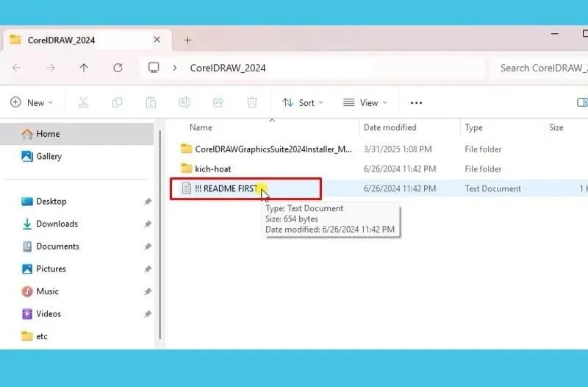Image resolution: width=588 pixels, height=387 pixels.
Task: Open the View layout dropdown
Action: pos(365,102)
